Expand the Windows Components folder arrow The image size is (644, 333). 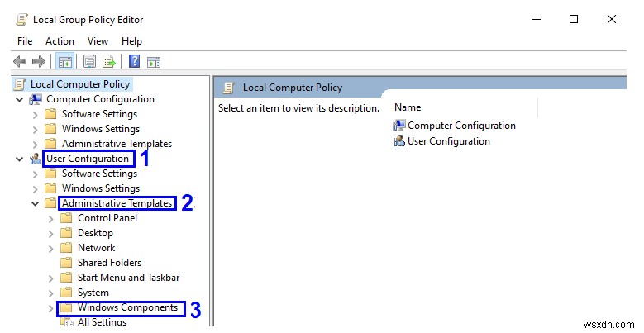click(51, 308)
